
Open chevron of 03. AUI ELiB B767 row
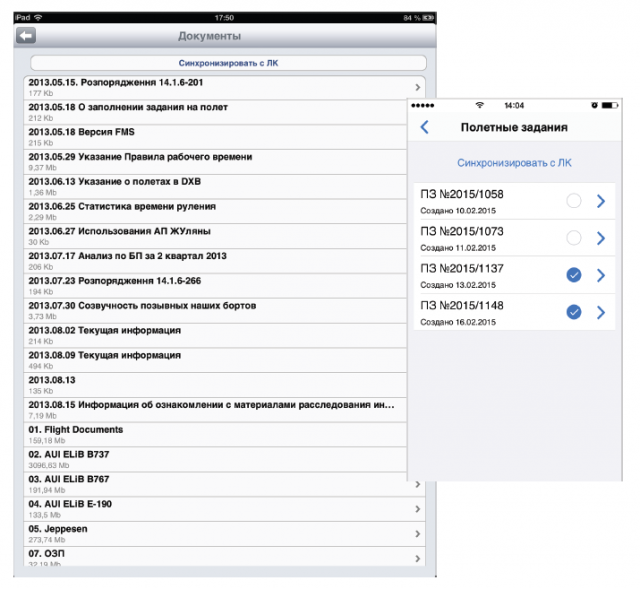(418, 484)
